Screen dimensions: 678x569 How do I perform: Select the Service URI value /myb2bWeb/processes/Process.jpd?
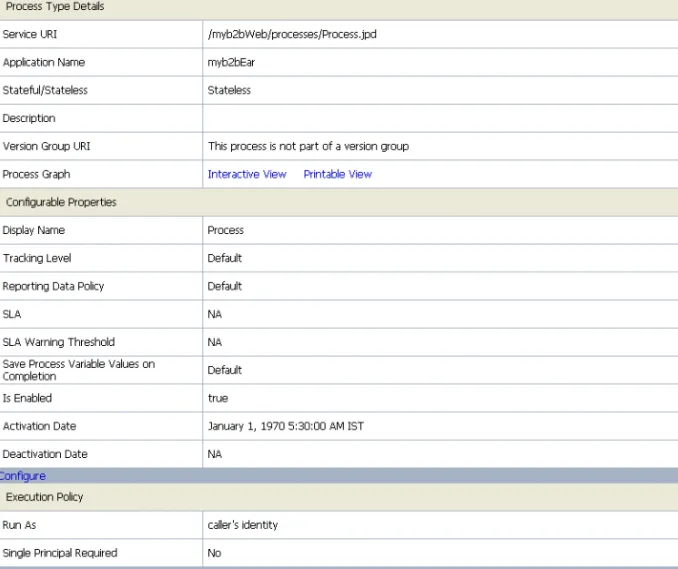click(292, 34)
